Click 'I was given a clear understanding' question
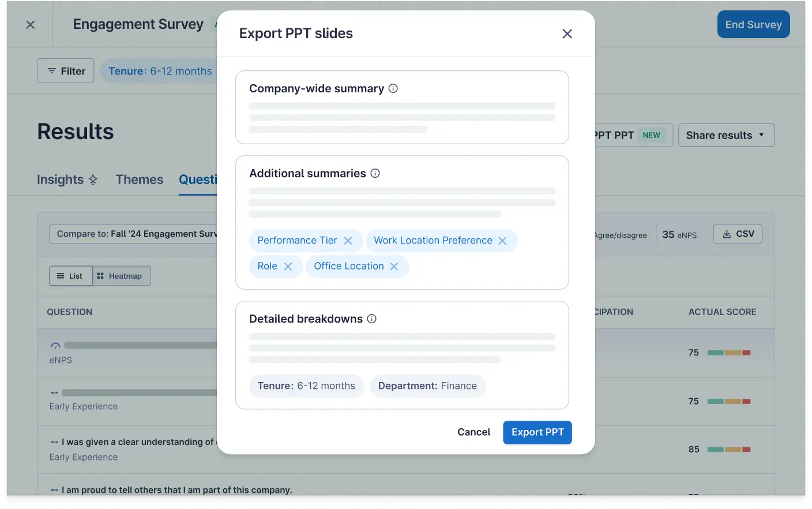The width and height of the screenshot is (812, 509). tap(137, 442)
